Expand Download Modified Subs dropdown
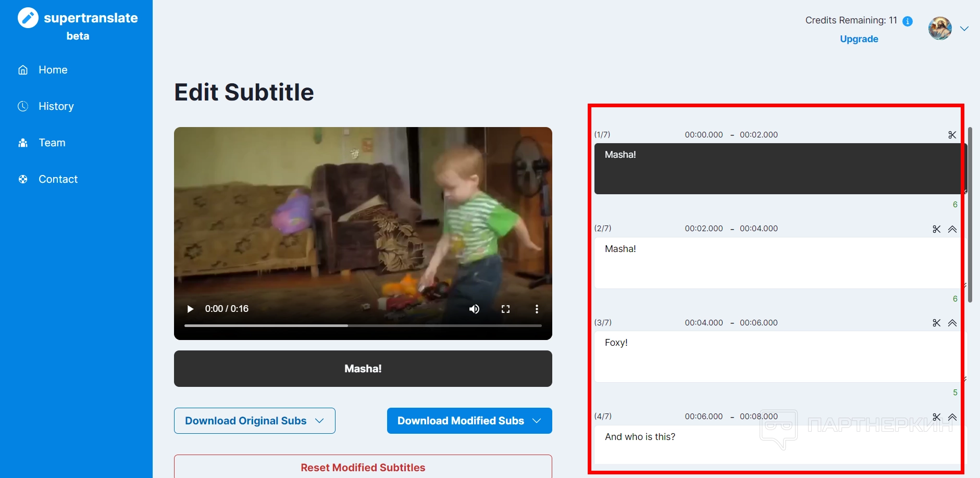Viewport: 980px width, 478px height. click(469, 421)
